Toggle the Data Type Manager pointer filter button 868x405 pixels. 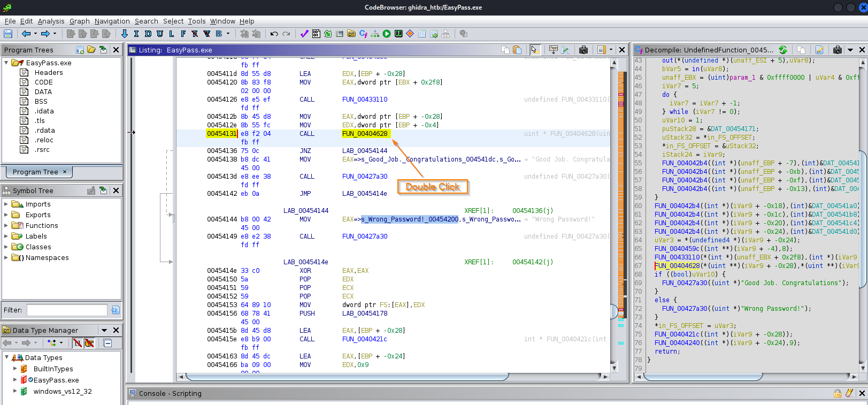point(89,343)
